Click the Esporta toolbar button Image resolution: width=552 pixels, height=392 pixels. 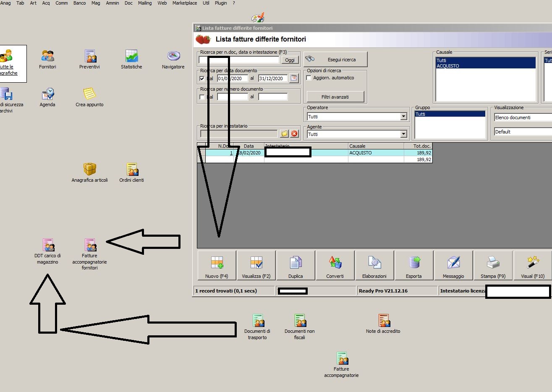pos(414,266)
